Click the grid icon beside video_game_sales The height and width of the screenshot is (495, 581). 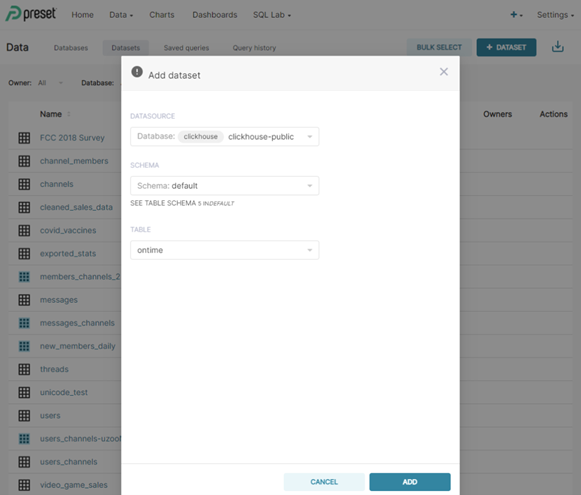click(x=24, y=485)
